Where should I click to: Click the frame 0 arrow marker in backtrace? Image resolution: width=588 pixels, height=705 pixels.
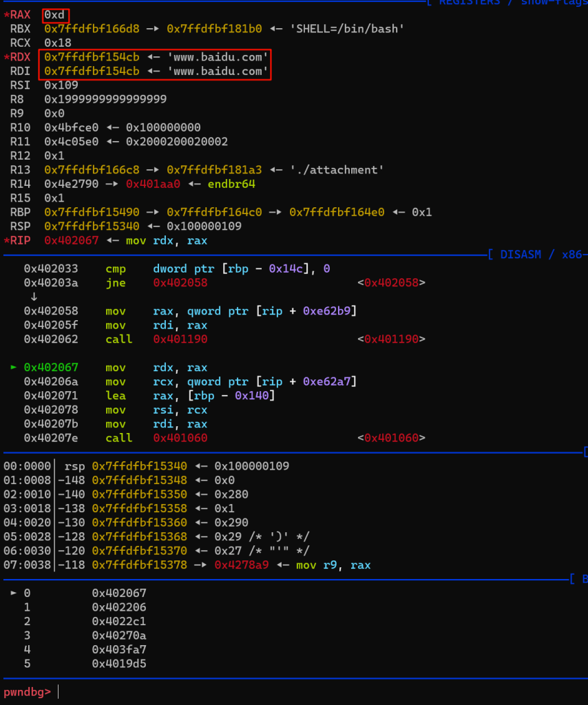pos(14,593)
